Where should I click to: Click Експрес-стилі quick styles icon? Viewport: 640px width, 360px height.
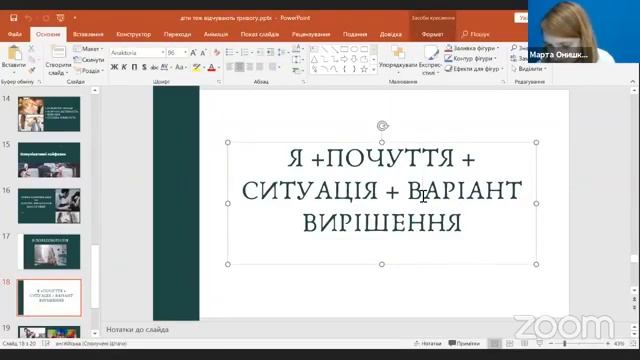coord(431,53)
